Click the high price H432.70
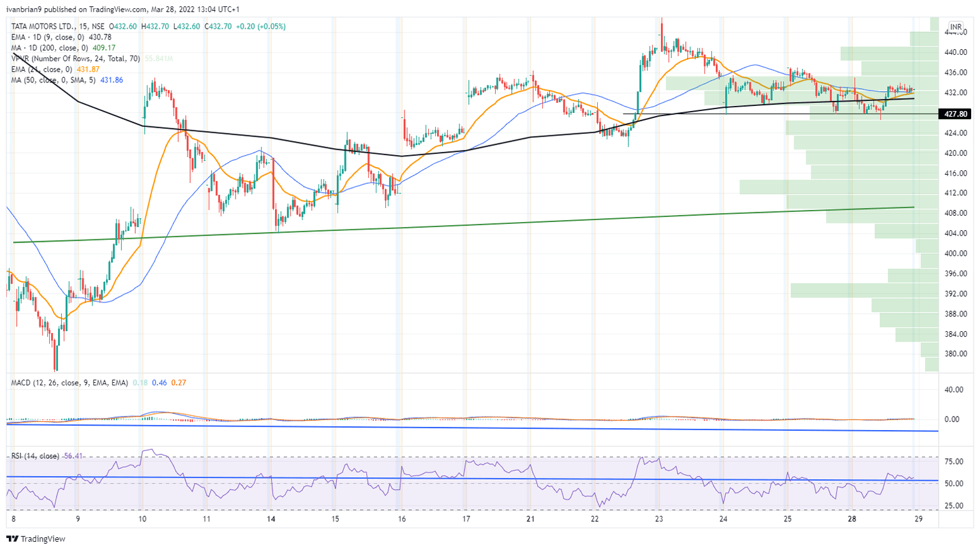Image resolution: width=980 pixels, height=550 pixels. [155, 26]
